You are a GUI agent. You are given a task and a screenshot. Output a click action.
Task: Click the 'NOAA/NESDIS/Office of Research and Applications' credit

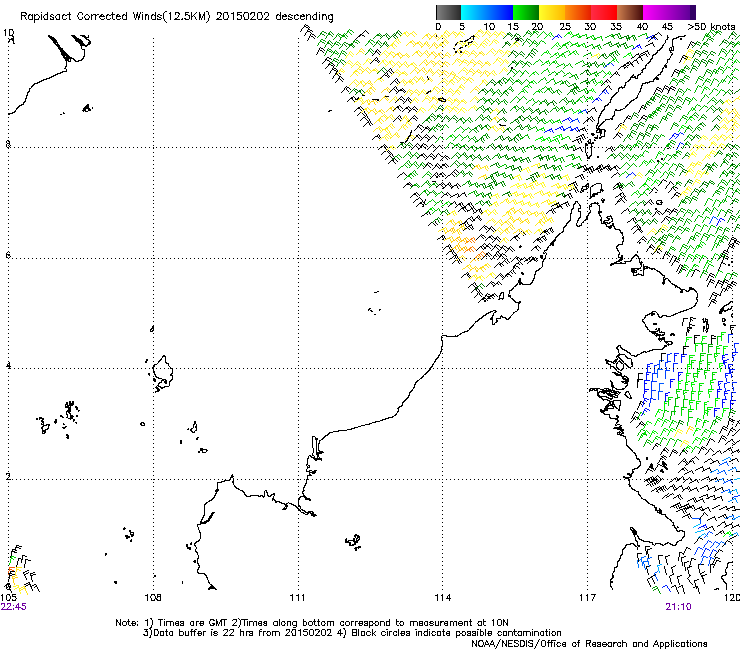[589, 644]
